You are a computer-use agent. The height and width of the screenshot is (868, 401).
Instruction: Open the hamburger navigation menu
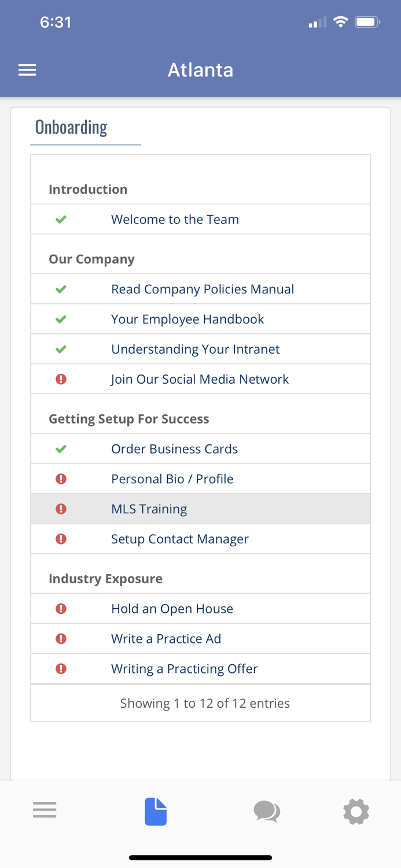click(27, 69)
